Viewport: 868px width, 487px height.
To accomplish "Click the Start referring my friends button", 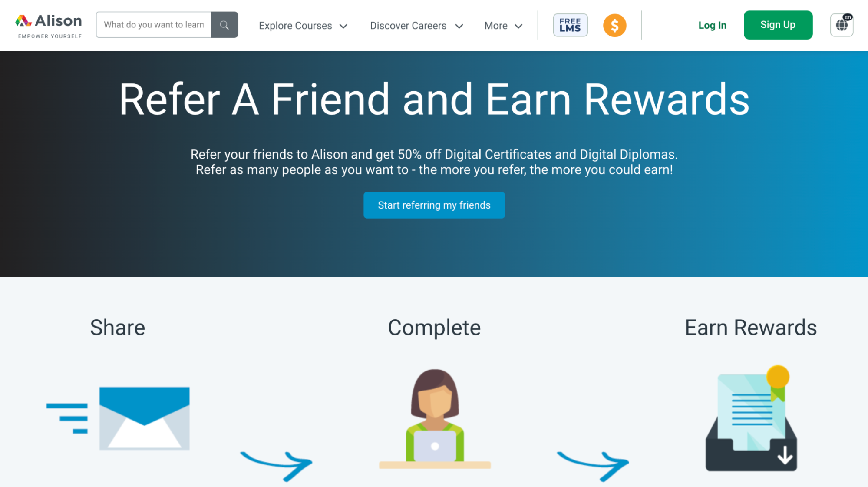I will (x=434, y=205).
